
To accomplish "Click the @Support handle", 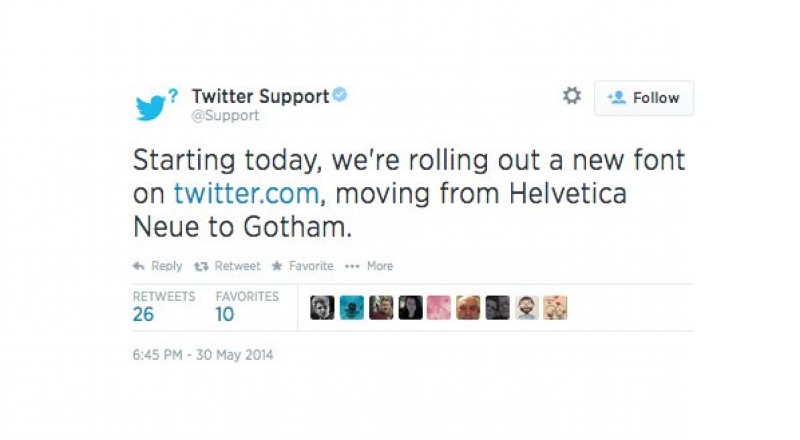I will [225, 116].
